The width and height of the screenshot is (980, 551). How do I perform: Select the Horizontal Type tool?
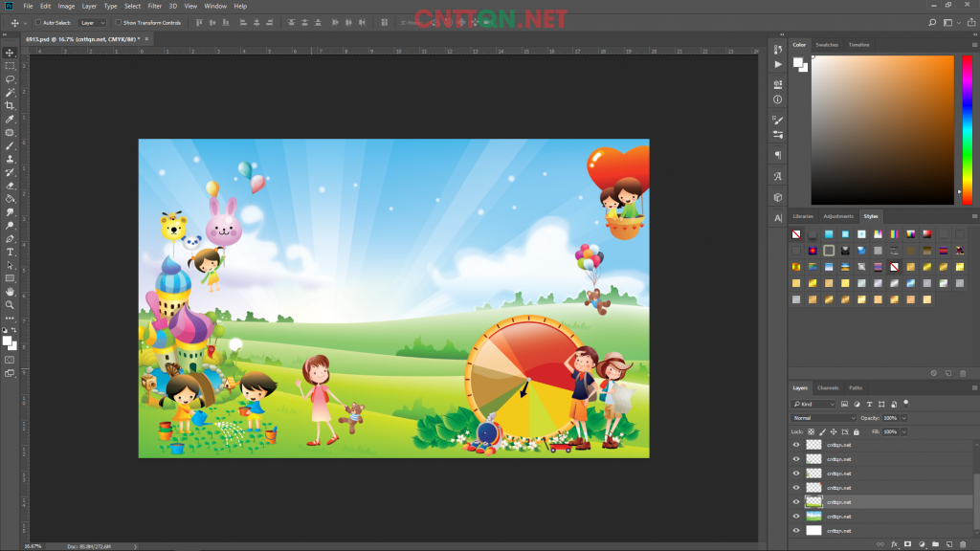pos(10,252)
